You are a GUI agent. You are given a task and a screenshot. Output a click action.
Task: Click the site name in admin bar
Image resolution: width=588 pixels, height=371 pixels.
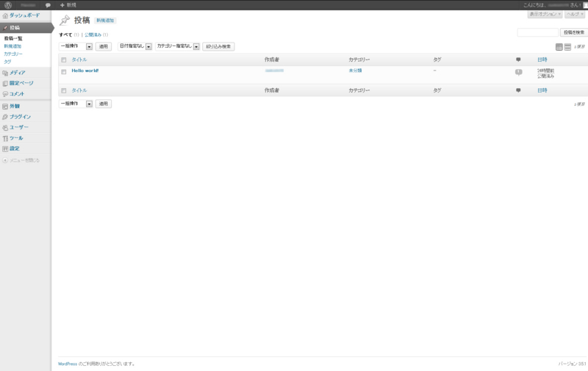click(28, 5)
